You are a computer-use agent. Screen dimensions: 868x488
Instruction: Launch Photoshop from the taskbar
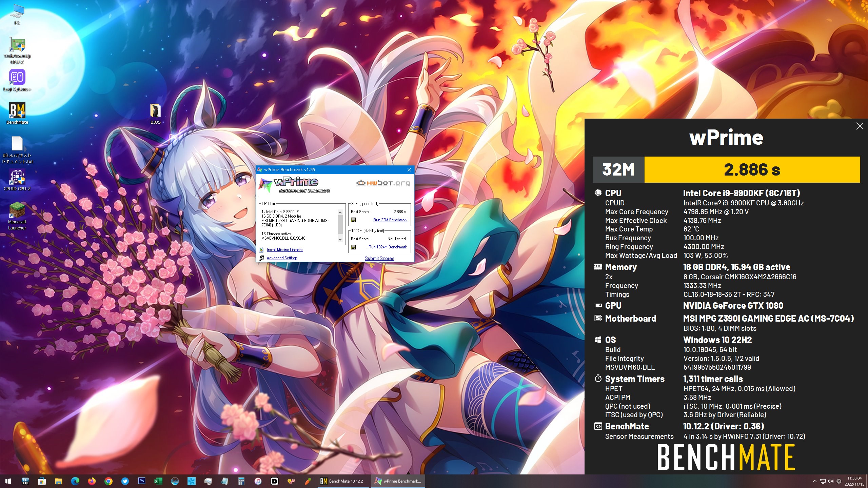click(x=142, y=481)
